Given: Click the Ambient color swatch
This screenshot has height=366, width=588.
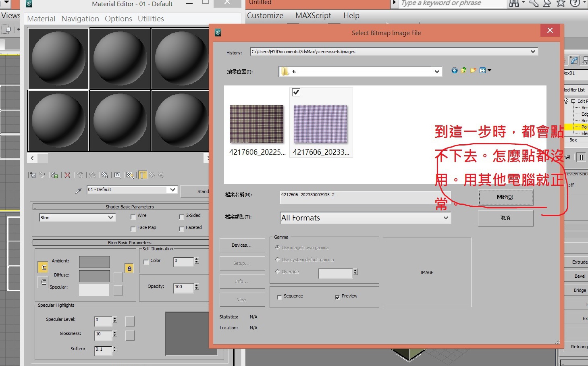Looking at the screenshot, I should click(x=94, y=262).
